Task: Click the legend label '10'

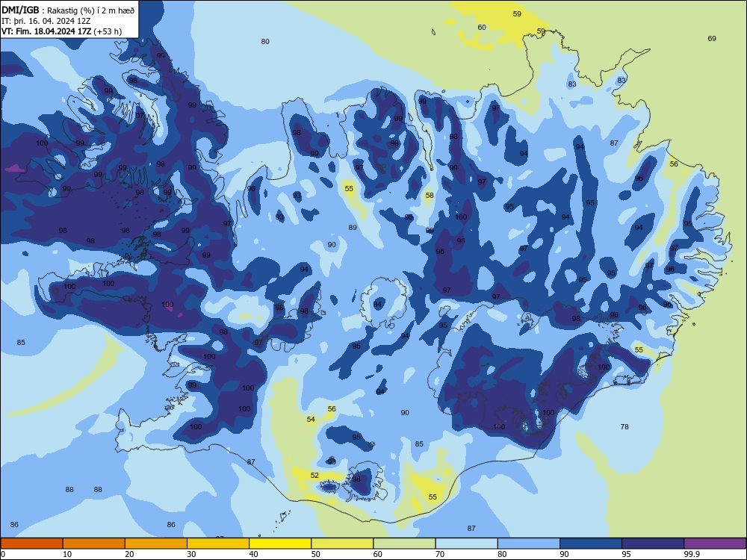Action: (x=67, y=554)
